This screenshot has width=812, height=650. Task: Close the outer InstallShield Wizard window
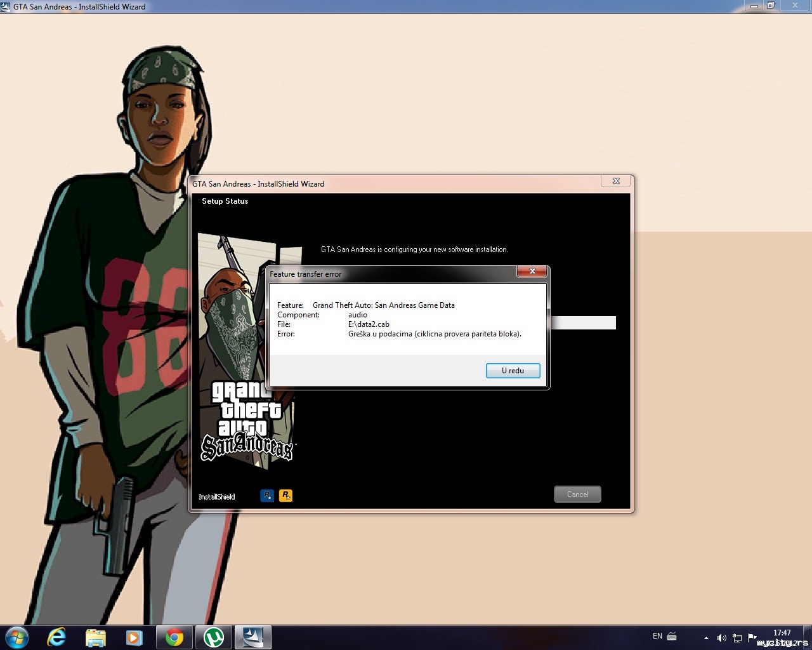click(x=796, y=6)
